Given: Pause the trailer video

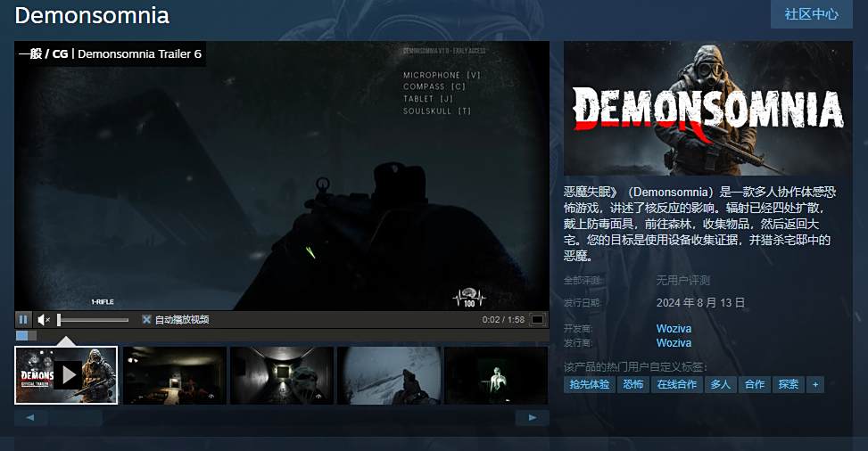Looking at the screenshot, I should (x=23, y=319).
